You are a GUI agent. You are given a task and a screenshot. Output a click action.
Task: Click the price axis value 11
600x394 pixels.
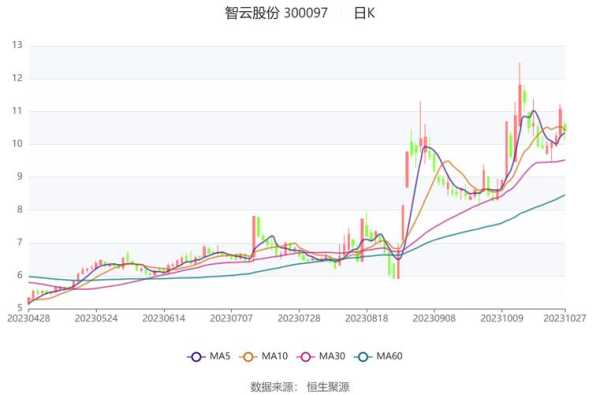(x=17, y=111)
